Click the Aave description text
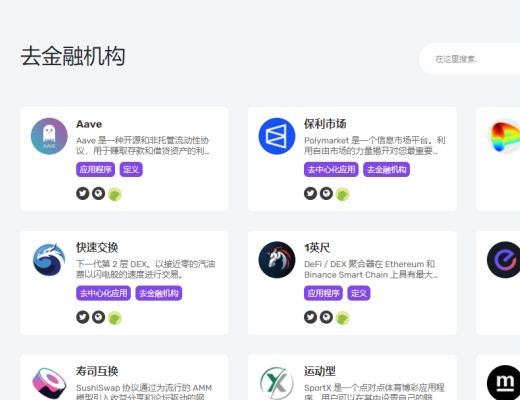 coord(143,145)
